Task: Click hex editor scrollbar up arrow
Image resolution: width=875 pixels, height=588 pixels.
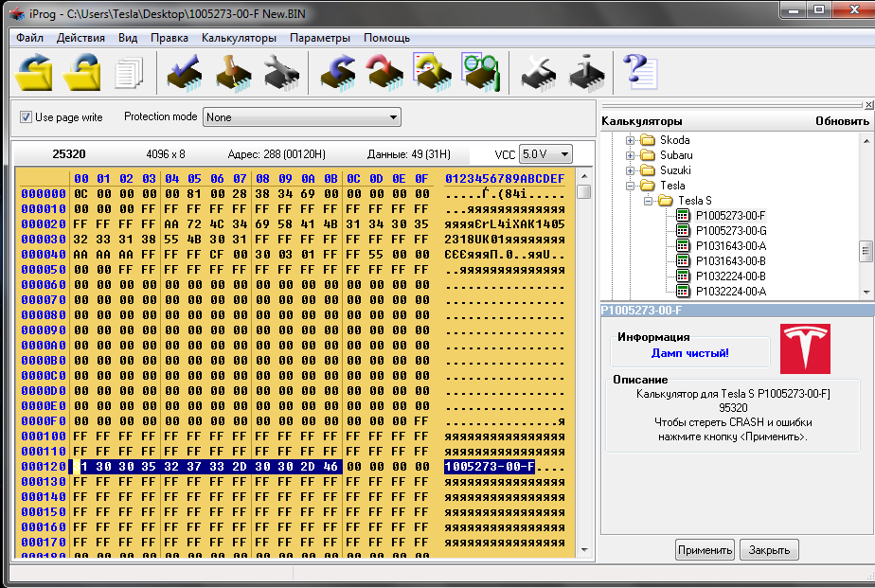Action: point(583,176)
